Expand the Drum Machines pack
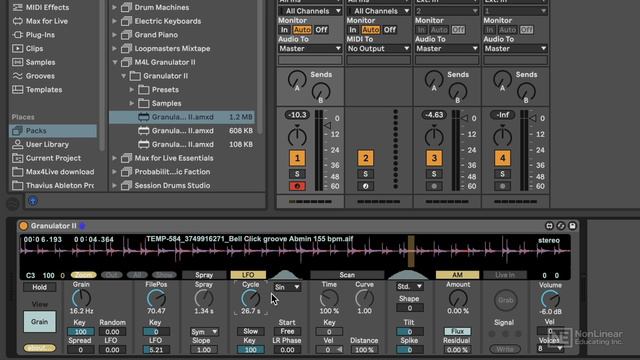This screenshot has height=360, width=640. point(115,7)
